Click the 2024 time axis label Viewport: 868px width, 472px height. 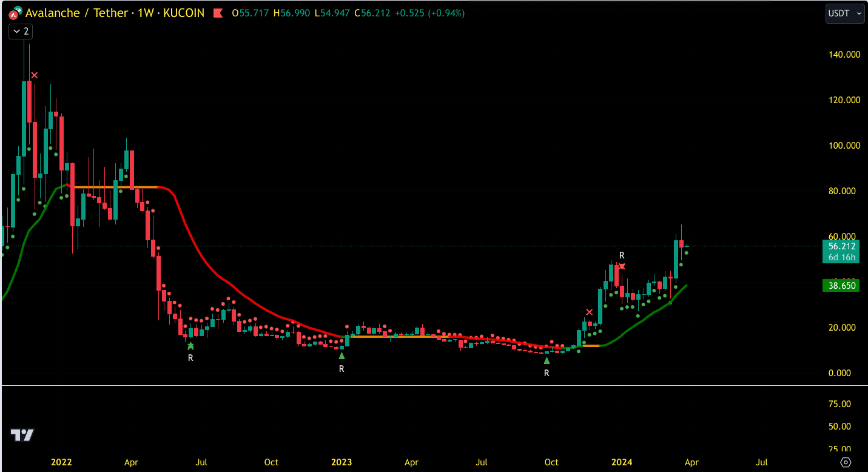[622, 462]
